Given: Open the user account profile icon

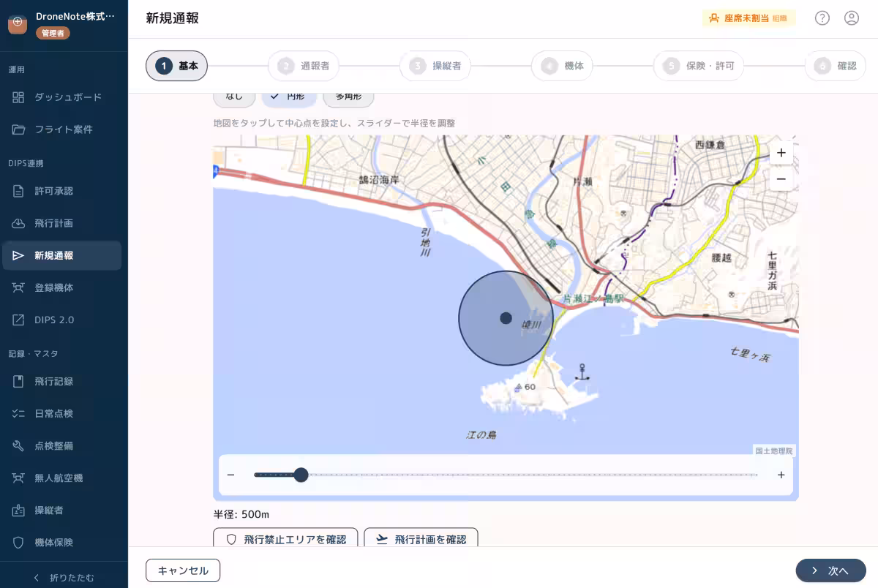Looking at the screenshot, I should tap(852, 18).
